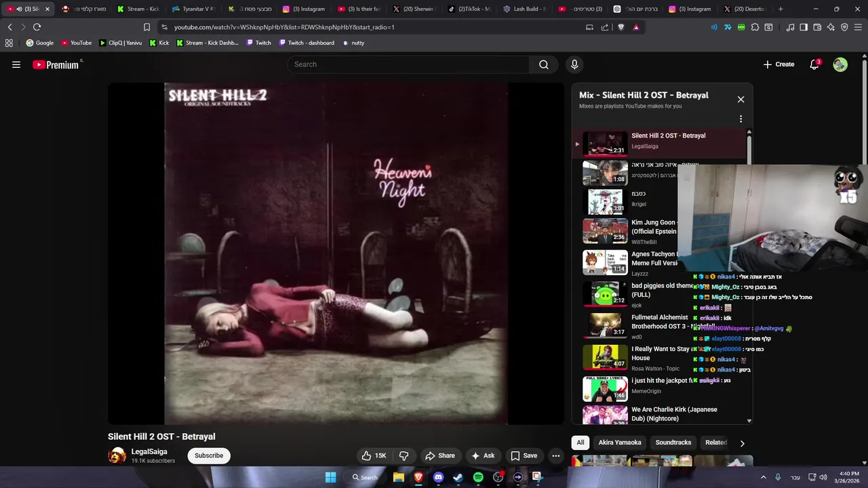Show hidden system tray icons

coord(763,477)
